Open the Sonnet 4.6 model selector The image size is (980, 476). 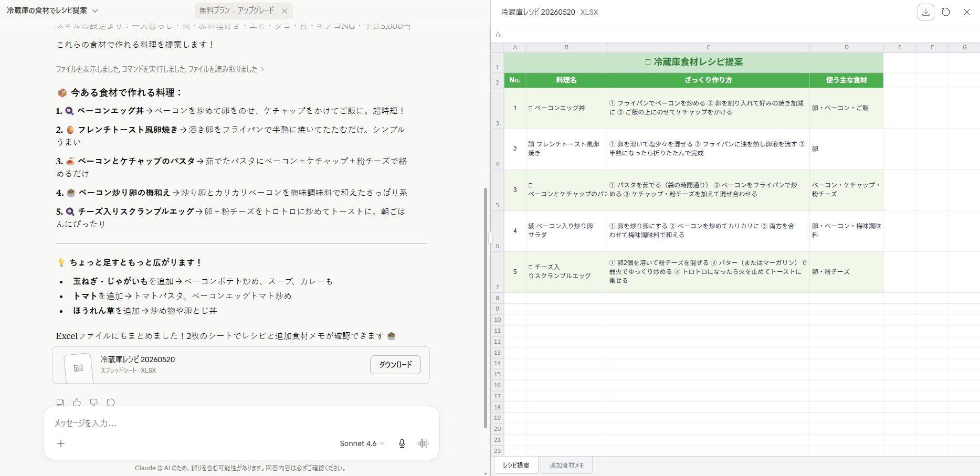click(362, 443)
